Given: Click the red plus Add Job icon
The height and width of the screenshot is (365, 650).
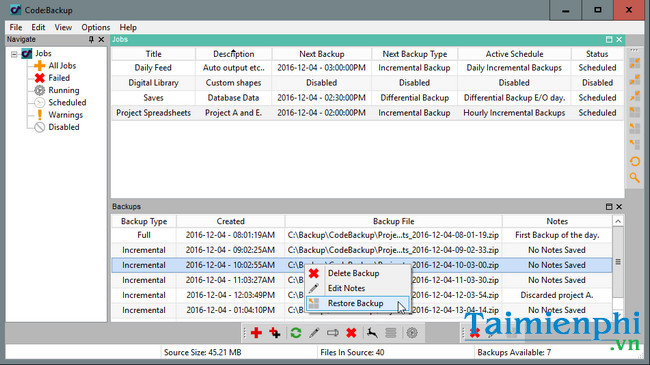Looking at the screenshot, I should click(256, 333).
